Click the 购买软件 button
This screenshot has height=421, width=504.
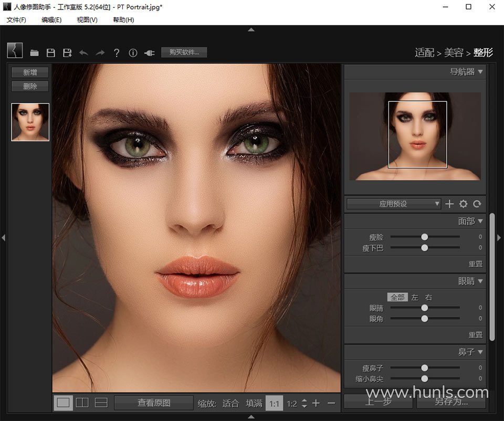tap(184, 52)
